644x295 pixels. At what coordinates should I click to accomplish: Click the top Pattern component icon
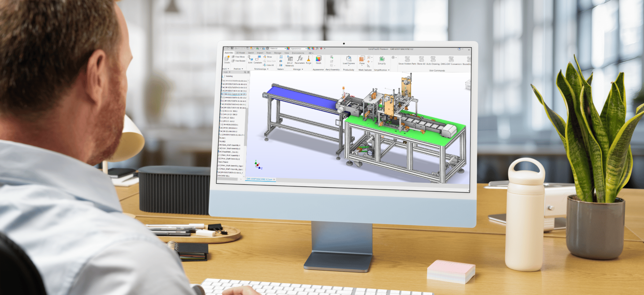click(x=281, y=57)
